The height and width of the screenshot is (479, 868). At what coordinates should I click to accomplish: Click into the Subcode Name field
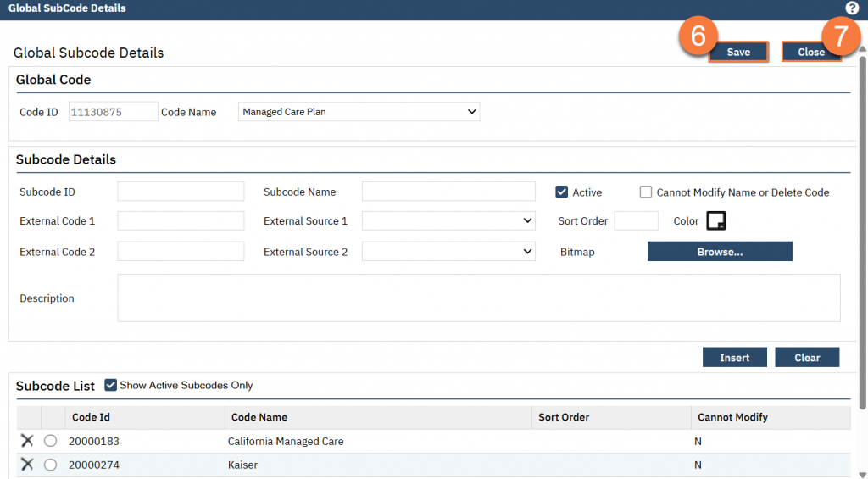click(448, 192)
